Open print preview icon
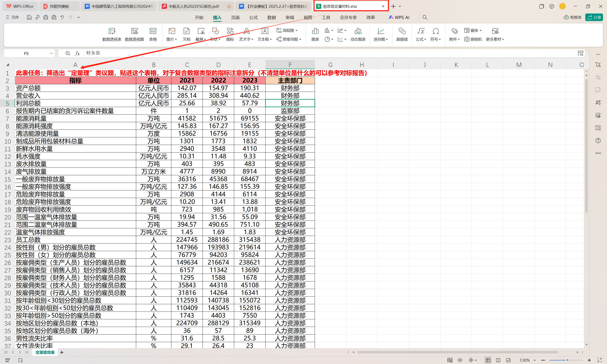This screenshot has height=364, width=607. point(54,17)
